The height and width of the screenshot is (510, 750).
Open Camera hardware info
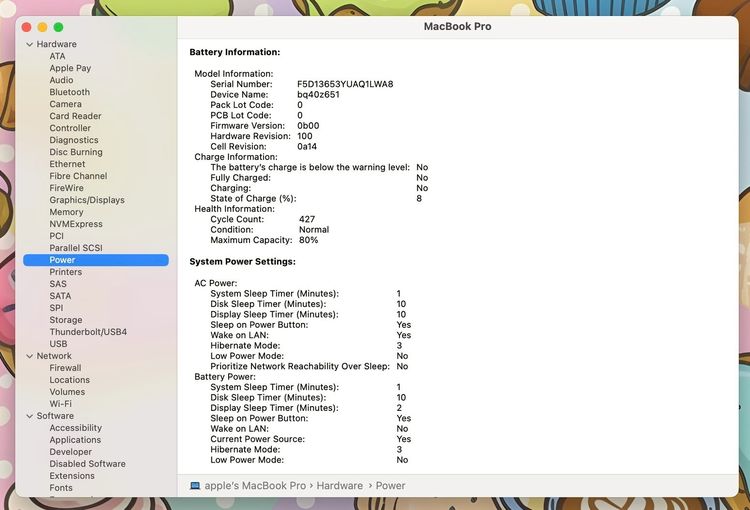(x=66, y=104)
